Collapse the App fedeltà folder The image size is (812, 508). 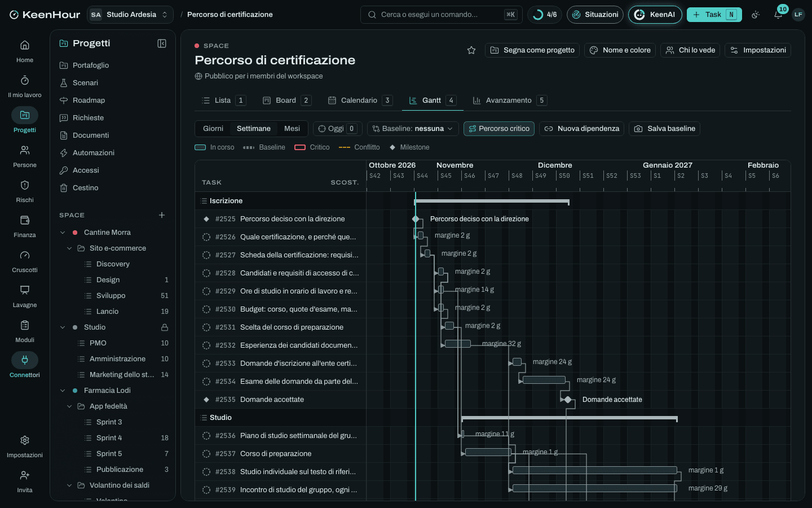tap(69, 406)
